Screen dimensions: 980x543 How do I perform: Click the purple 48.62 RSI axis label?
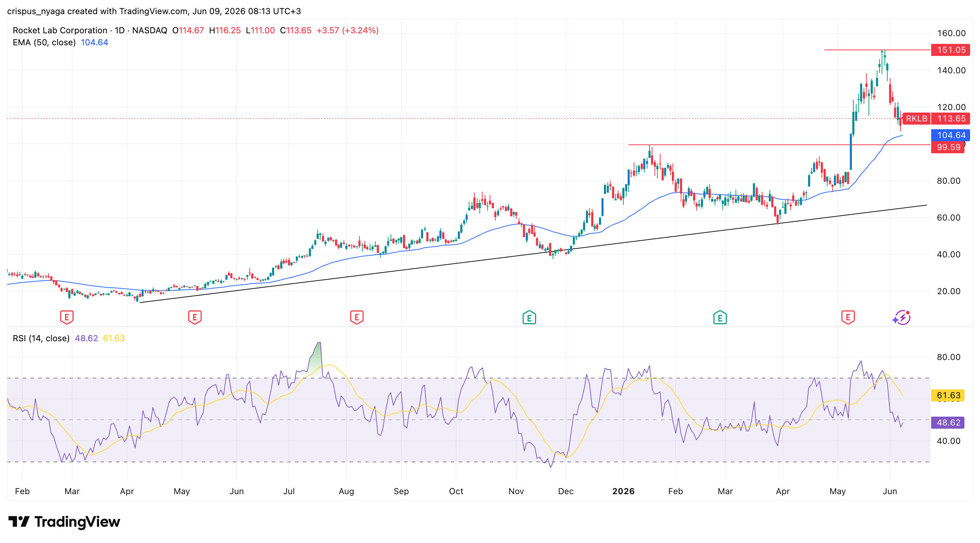click(x=948, y=422)
